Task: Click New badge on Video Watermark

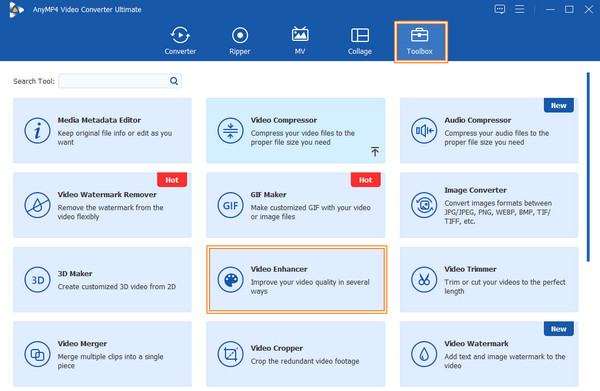Action: [x=559, y=329]
